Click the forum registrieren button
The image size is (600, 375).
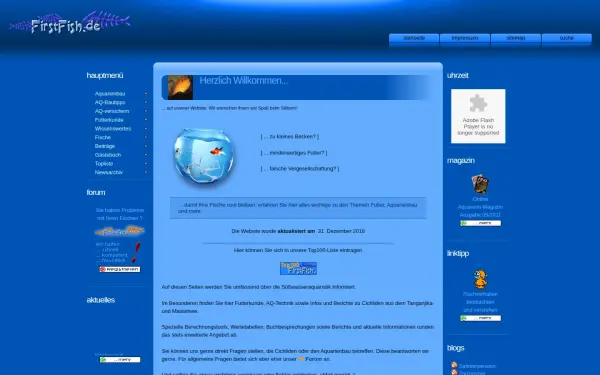(120, 269)
